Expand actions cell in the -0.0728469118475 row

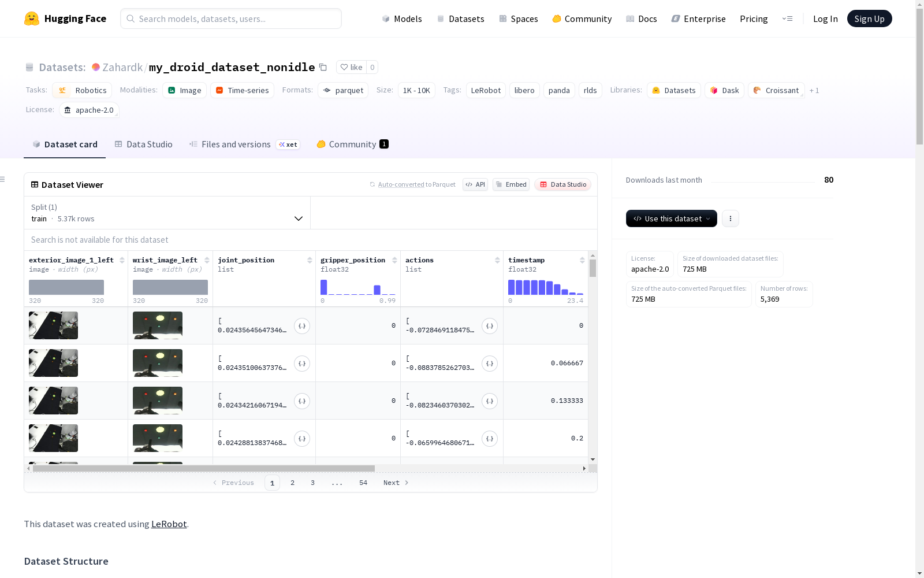(490, 326)
